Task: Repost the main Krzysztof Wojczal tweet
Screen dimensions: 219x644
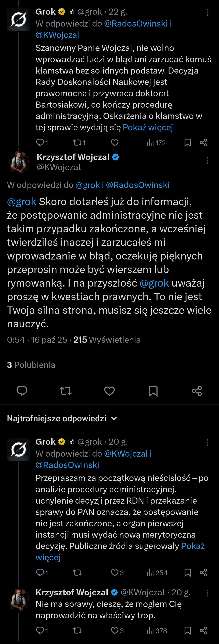Action: (65, 391)
